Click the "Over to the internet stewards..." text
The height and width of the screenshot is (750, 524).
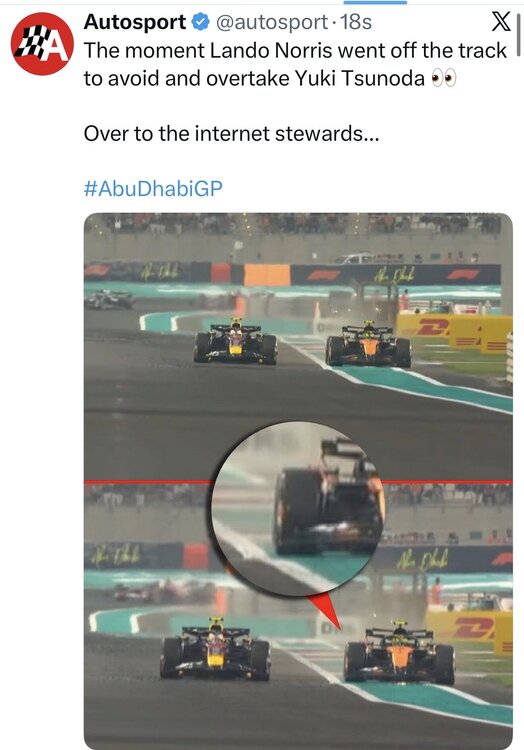tap(231, 133)
